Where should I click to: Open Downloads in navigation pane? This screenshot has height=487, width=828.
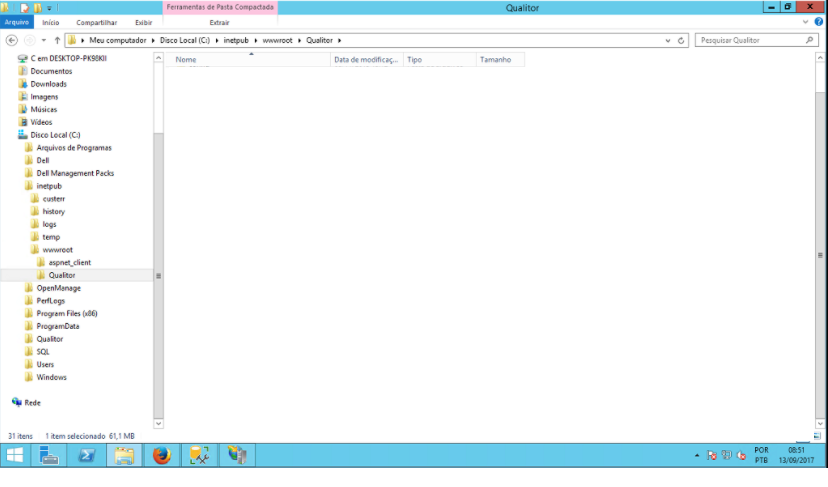(x=48, y=83)
